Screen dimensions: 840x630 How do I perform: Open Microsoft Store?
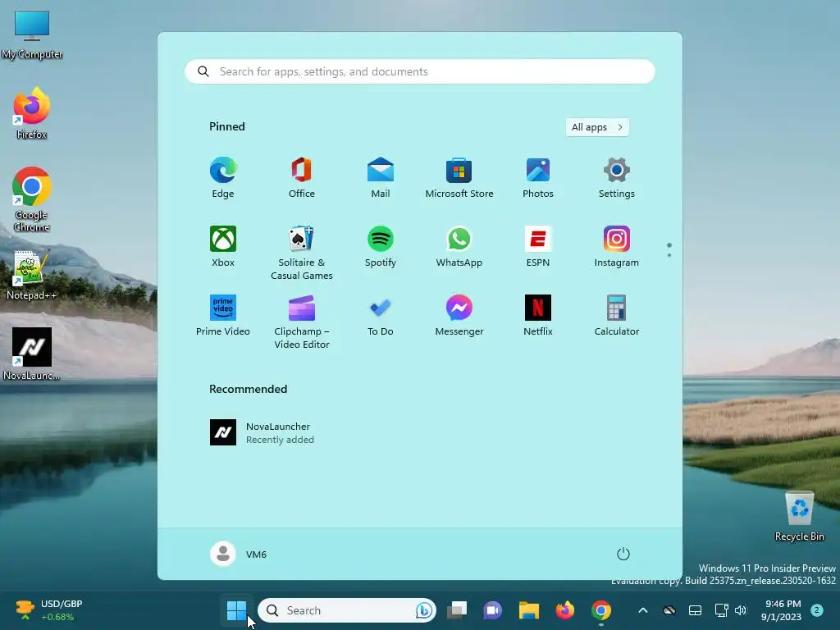point(459,178)
